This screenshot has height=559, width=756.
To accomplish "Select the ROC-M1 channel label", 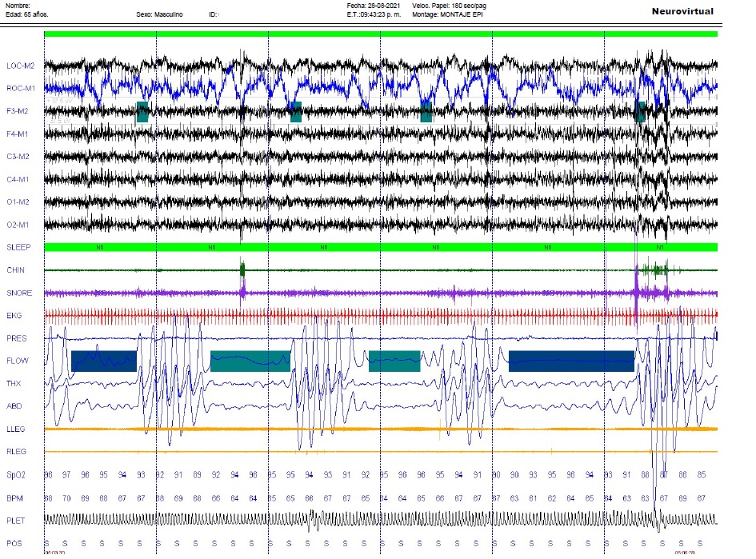I will point(21,88).
